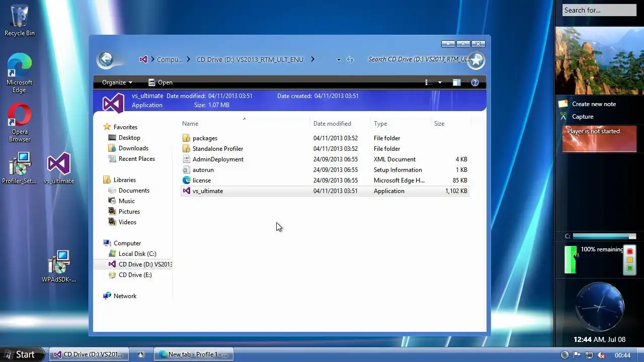Click the mountain slideshow picture gadget
644x362 pixels.
pos(599,60)
